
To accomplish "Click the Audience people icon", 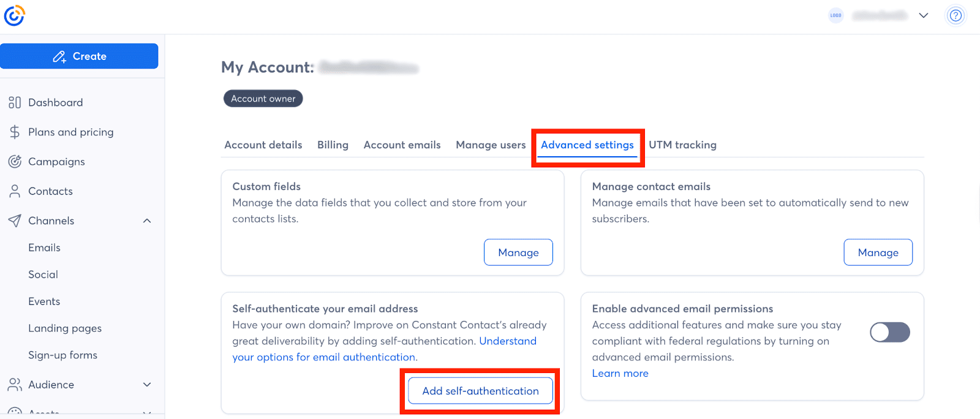I will click(15, 385).
